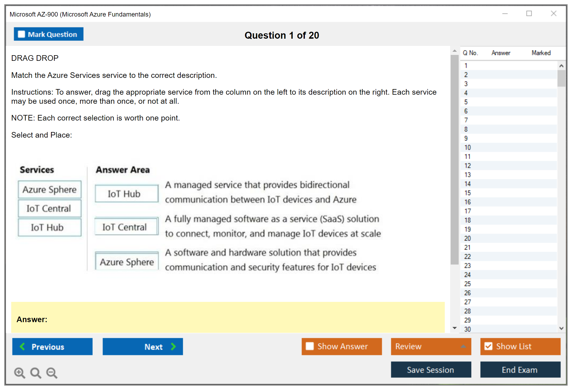Screen dimensions: 574x392
Task: Click the Marked column header
Action: point(541,53)
